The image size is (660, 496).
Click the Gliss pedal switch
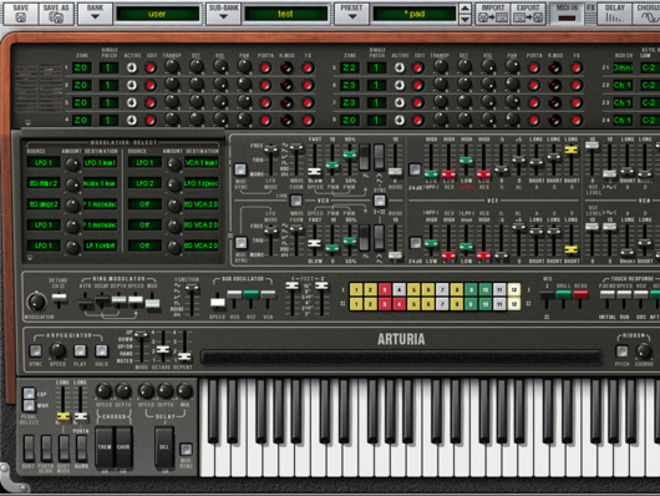click(81, 448)
